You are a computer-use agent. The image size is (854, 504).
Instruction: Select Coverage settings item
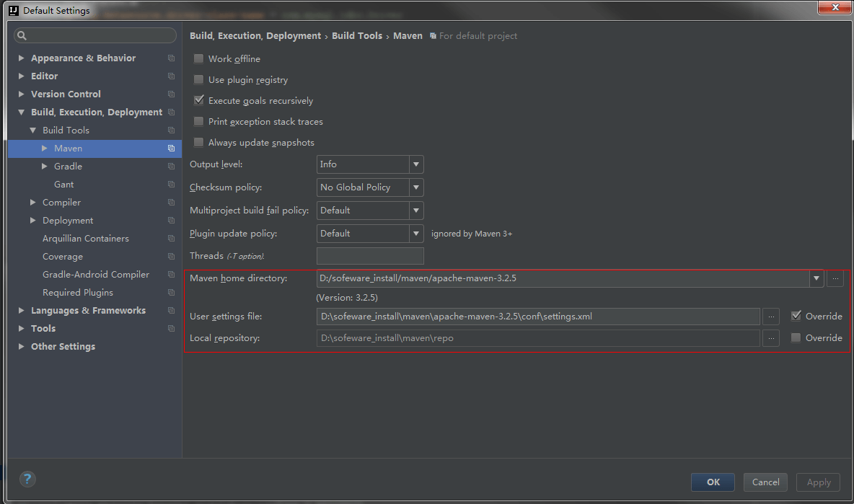[x=63, y=257]
